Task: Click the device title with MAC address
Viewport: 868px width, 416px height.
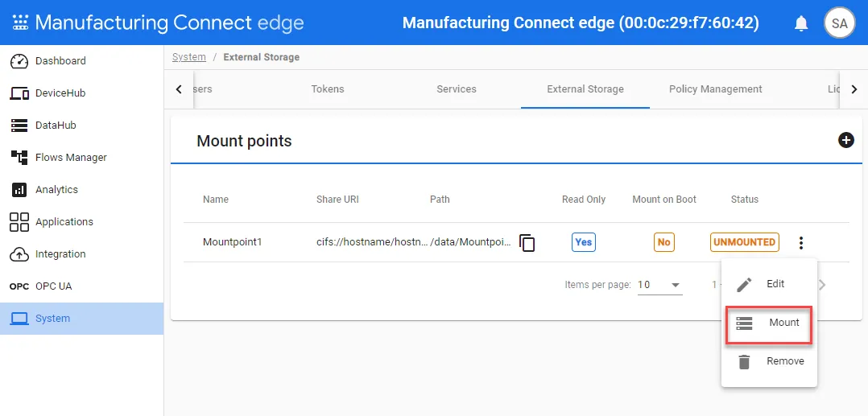Action: 581,23
